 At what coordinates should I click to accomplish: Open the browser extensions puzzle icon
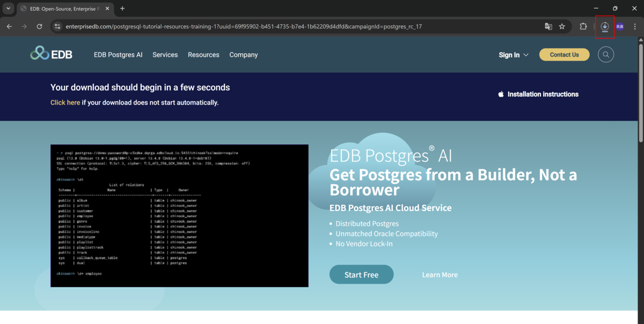(583, 26)
